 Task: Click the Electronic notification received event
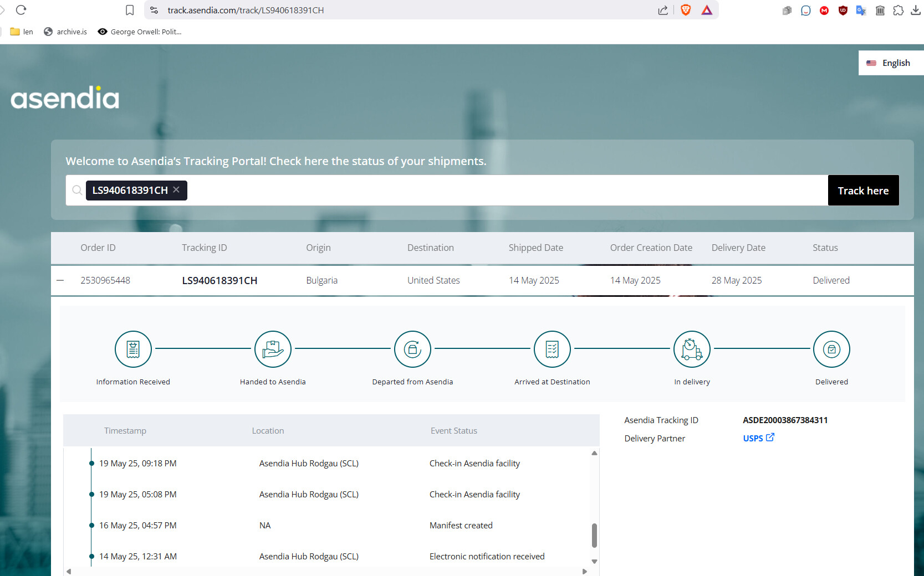click(x=487, y=556)
